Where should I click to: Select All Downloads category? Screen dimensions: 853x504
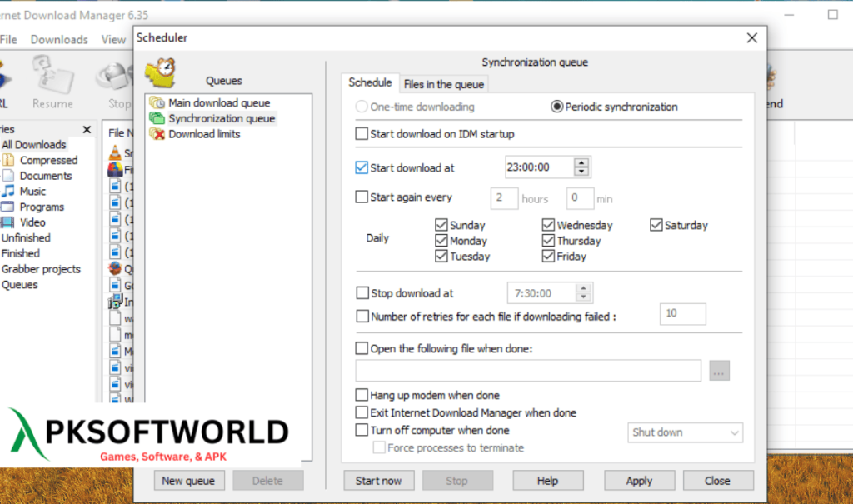(33, 145)
